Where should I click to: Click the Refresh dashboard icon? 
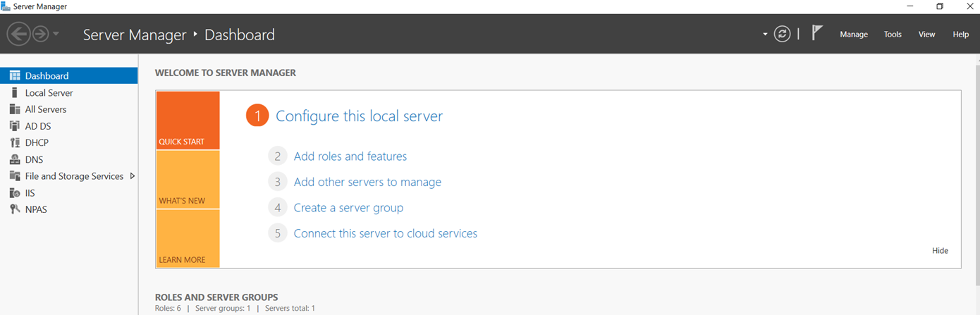(782, 34)
